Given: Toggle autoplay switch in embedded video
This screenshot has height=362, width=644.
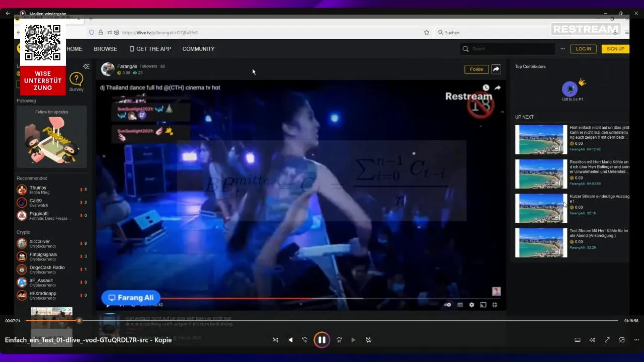Looking at the screenshot, I should click(x=447, y=305).
